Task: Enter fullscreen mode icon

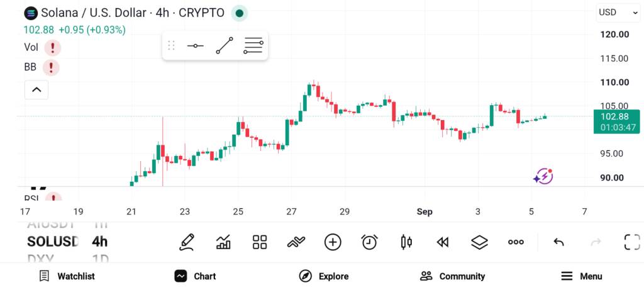Action: tap(632, 242)
